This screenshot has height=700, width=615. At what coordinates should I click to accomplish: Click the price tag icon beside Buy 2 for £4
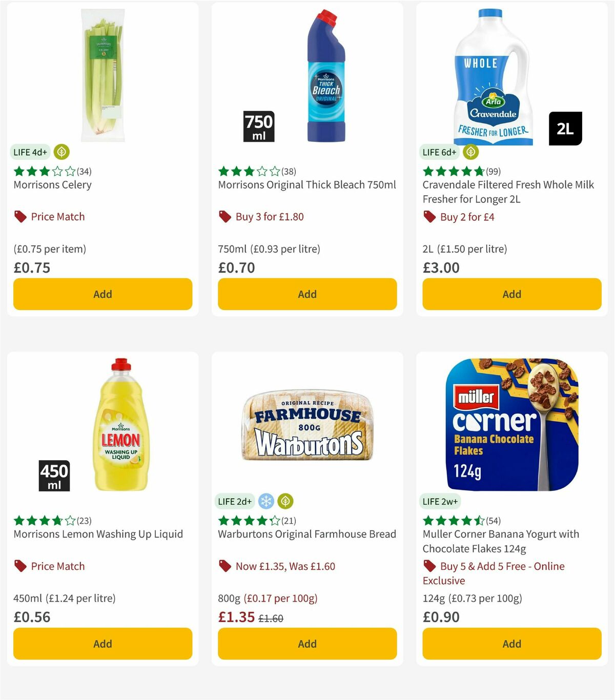coord(429,217)
